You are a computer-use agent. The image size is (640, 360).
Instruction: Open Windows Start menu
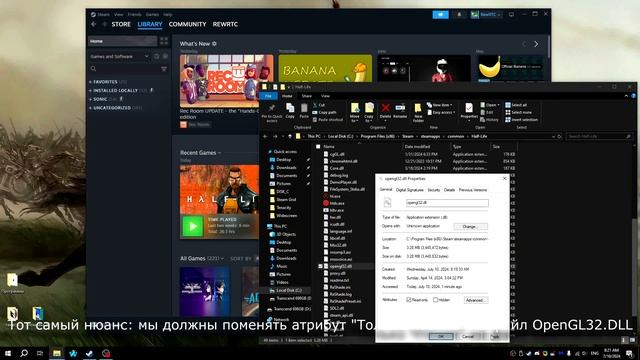point(8,353)
